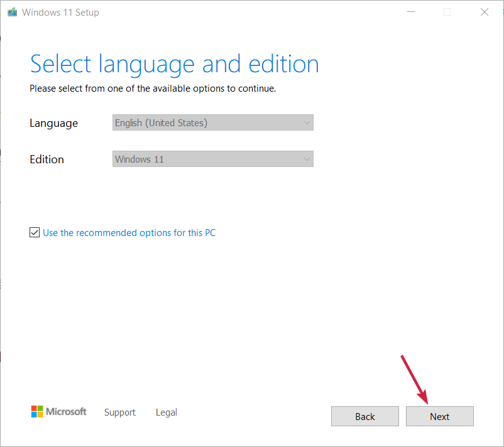Click the Back button
This screenshot has height=447, width=504.
coord(364,416)
